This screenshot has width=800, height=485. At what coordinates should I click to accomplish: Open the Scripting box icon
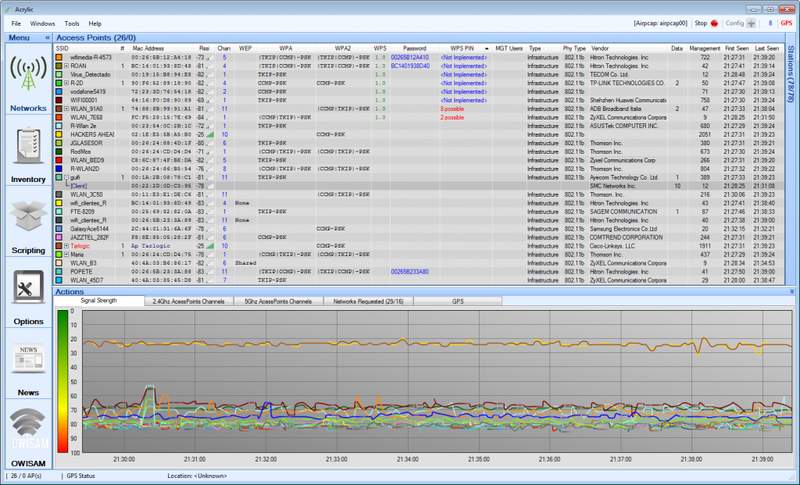click(x=28, y=216)
